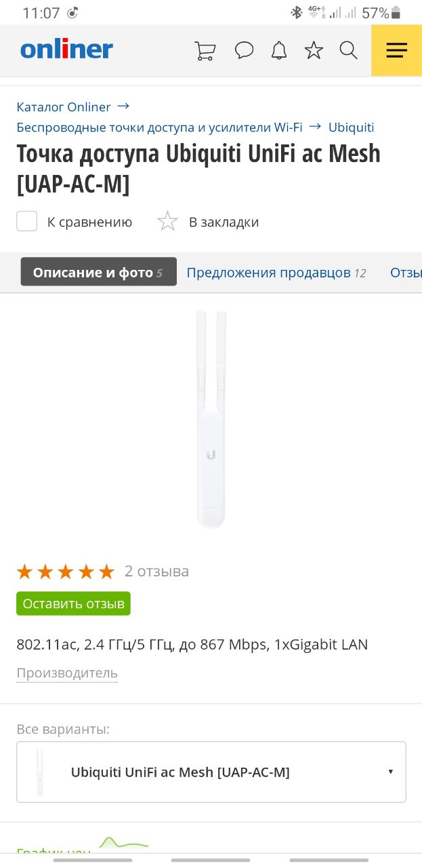
Task: Open the shopping cart icon
Action: pos(205,50)
